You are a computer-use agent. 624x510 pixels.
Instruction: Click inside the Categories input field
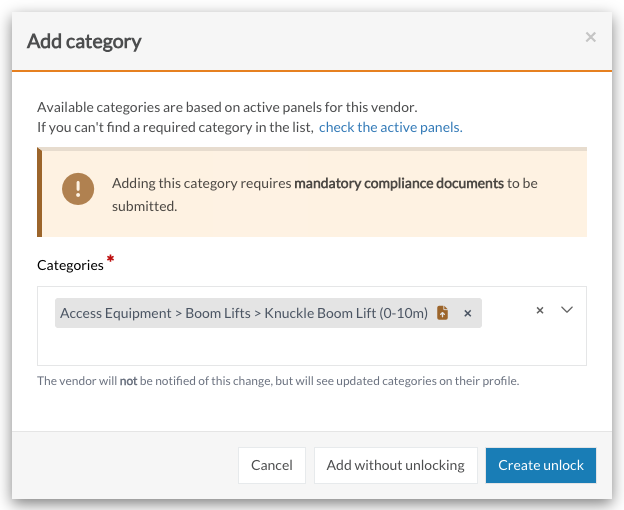[312, 326]
